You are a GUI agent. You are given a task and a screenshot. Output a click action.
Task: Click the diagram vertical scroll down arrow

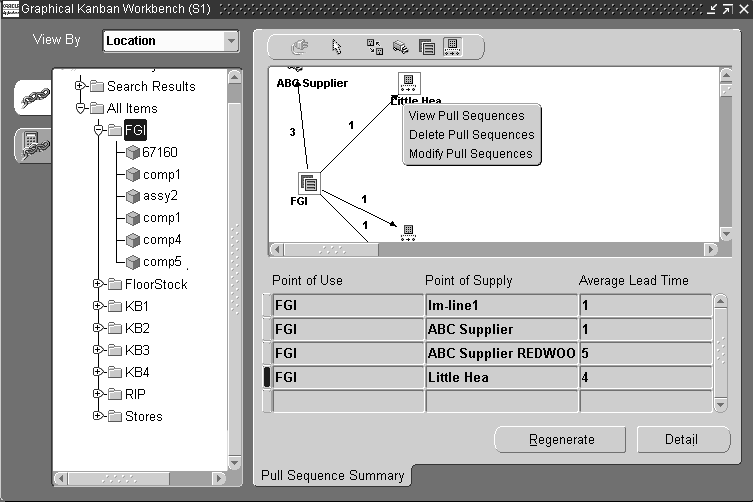[726, 234]
